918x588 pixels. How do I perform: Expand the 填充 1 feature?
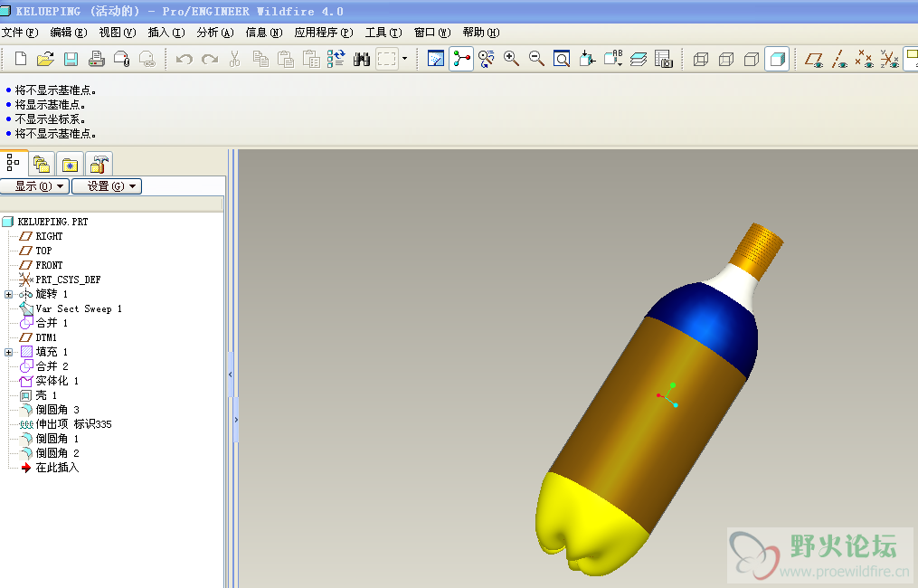pyautogui.click(x=8, y=352)
